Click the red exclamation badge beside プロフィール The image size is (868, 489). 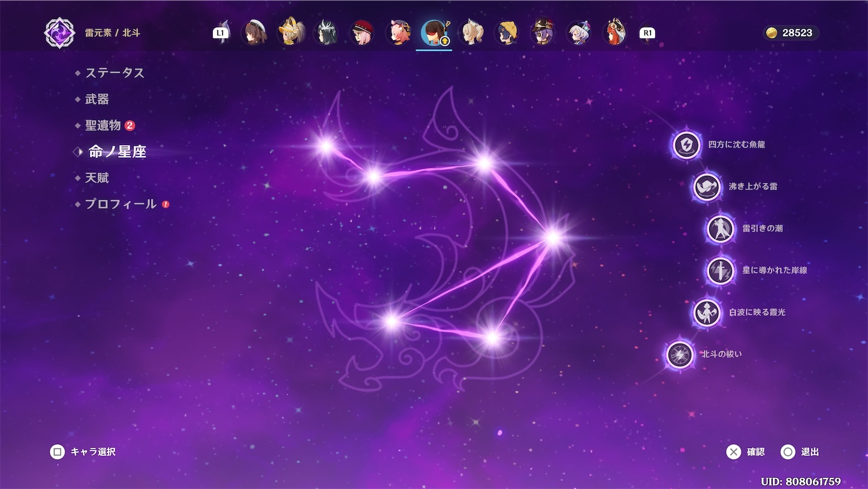coord(165,204)
